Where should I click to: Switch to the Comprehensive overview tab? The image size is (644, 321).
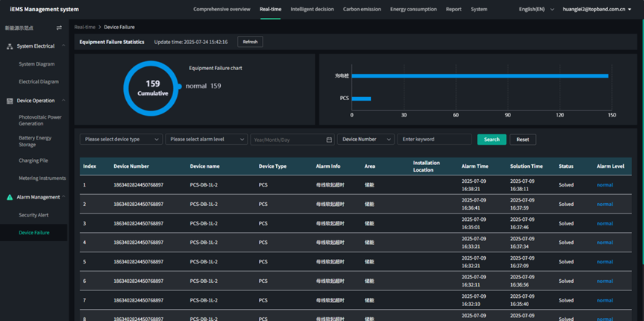click(222, 9)
